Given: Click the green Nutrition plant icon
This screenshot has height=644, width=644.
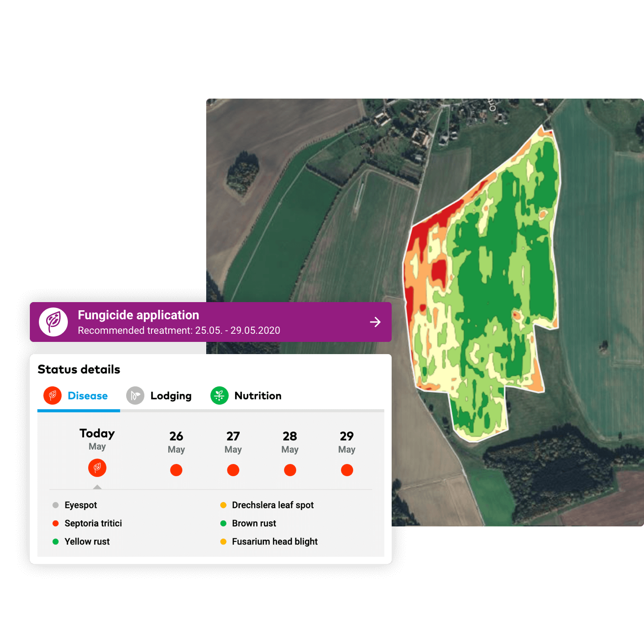Looking at the screenshot, I should coord(219,396).
